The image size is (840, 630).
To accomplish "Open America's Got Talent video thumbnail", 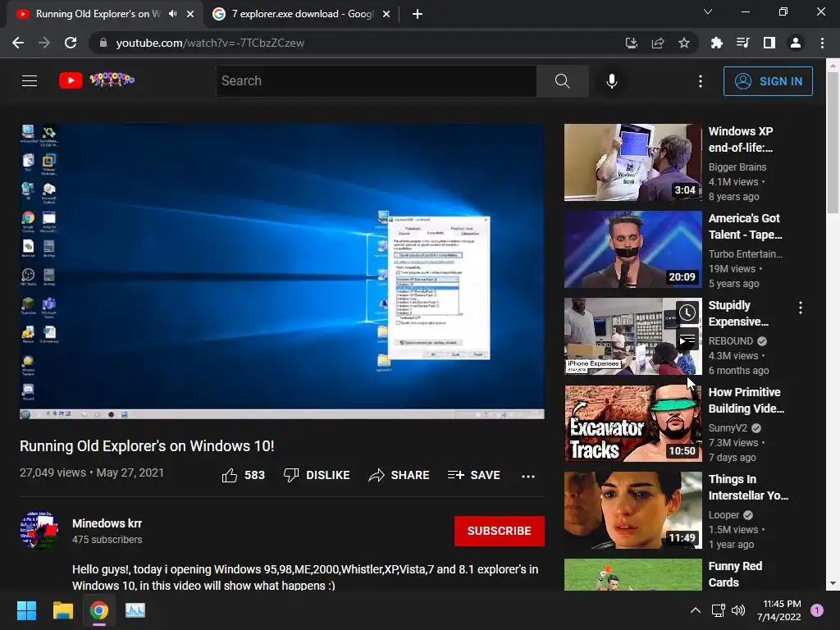I will (x=632, y=249).
